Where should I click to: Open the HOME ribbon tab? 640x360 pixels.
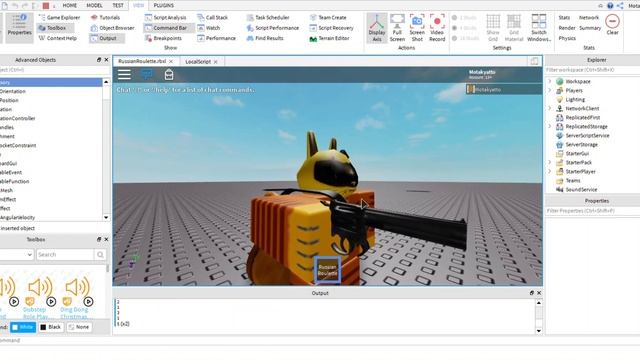tap(70, 5)
